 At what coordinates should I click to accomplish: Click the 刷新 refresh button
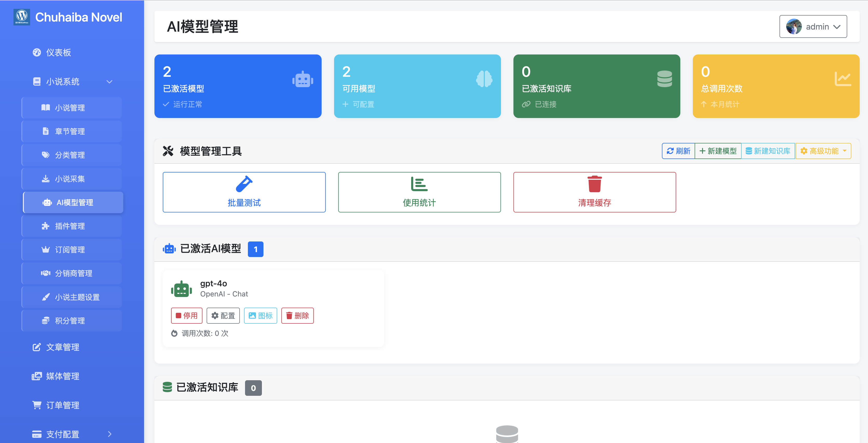tap(678, 151)
